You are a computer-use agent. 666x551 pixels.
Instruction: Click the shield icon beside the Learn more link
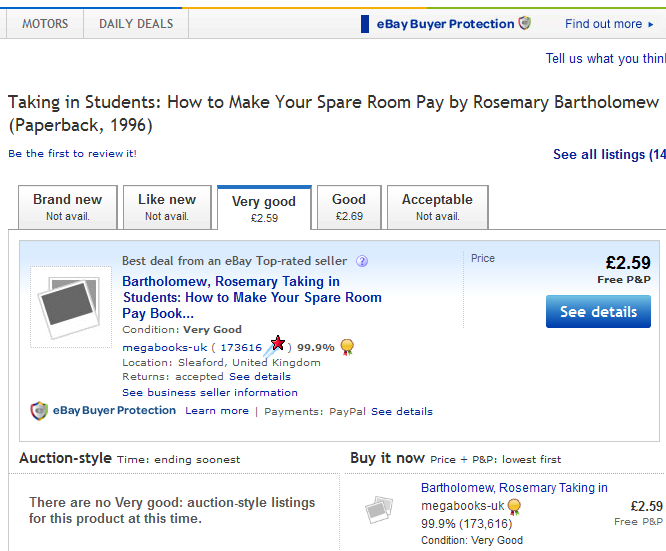click(39, 411)
